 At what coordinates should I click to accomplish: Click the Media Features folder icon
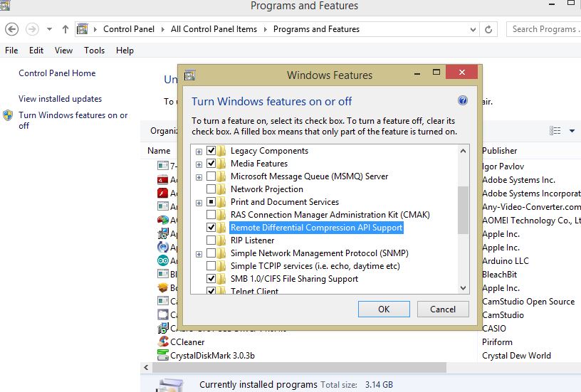coord(221,163)
